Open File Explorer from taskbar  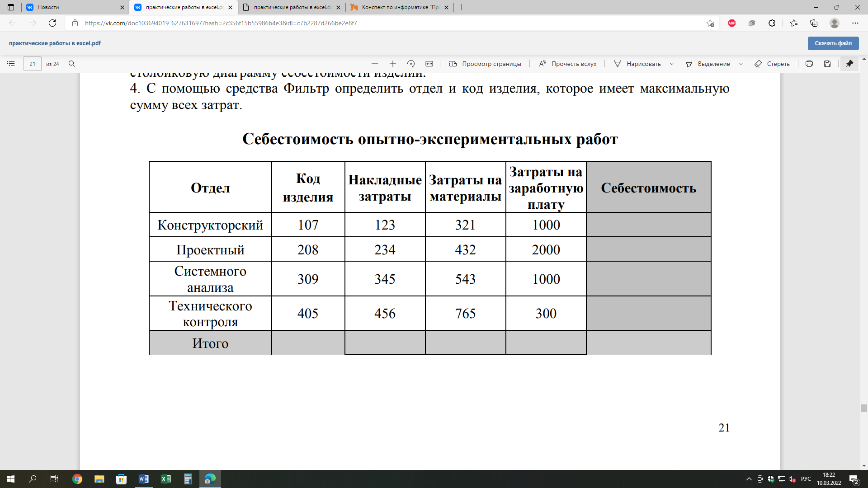point(99,479)
